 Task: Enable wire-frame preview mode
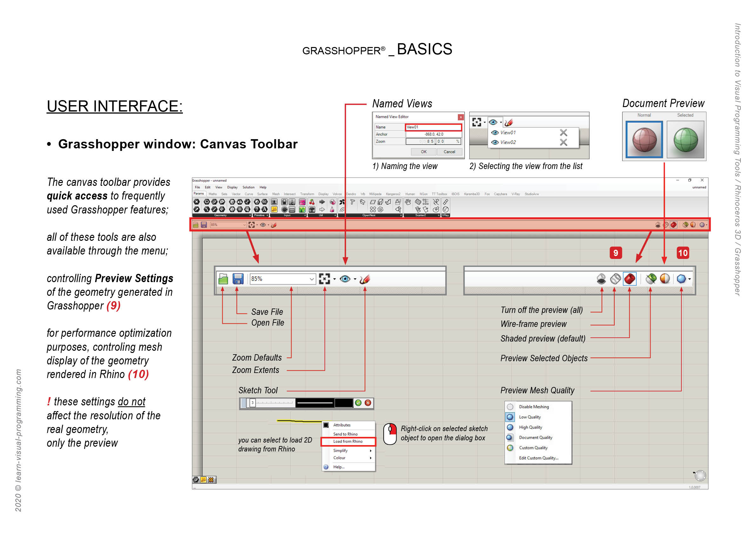tap(615, 279)
